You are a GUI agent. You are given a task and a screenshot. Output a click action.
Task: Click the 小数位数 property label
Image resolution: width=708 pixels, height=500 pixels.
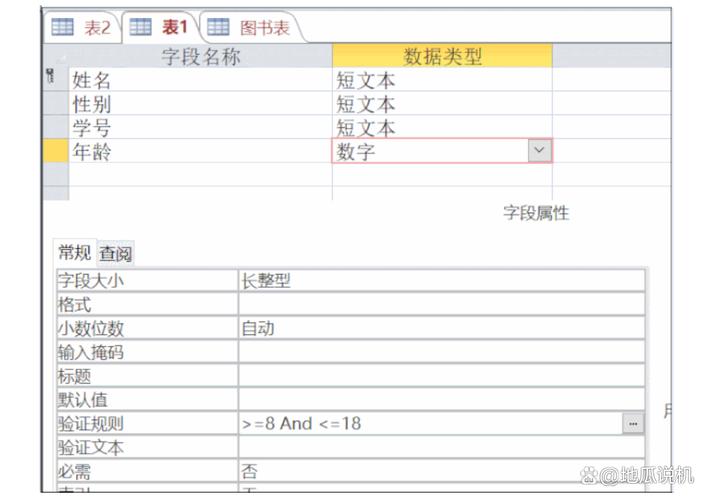(147, 328)
